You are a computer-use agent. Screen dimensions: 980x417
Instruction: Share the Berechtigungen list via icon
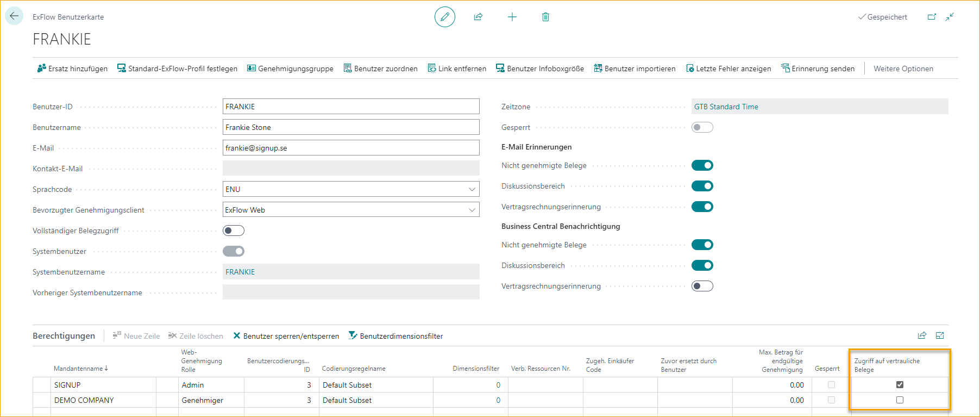(922, 335)
